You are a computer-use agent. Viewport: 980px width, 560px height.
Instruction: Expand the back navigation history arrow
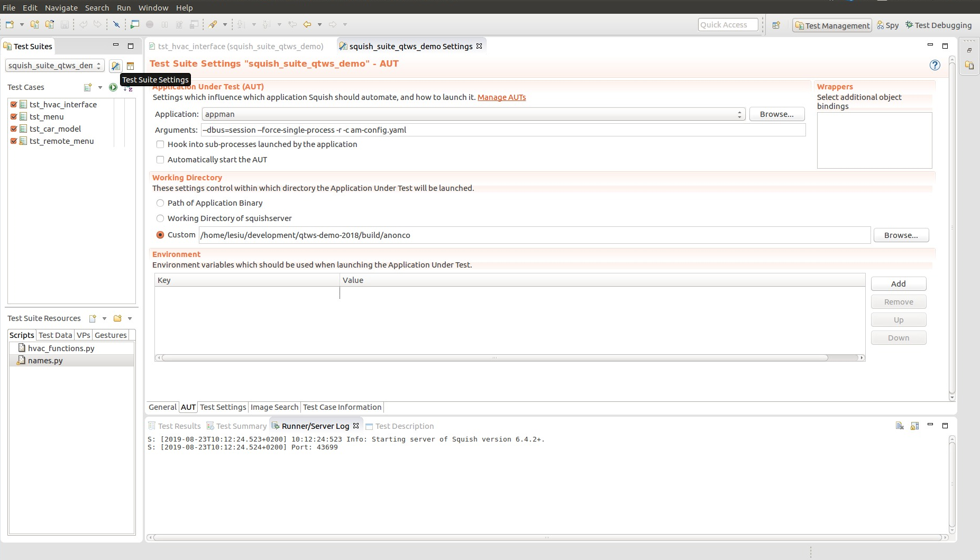(319, 24)
